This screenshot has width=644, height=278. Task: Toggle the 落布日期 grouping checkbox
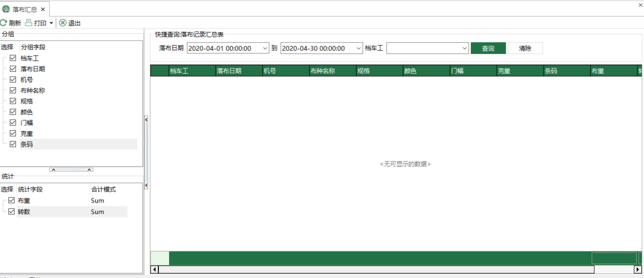13,69
